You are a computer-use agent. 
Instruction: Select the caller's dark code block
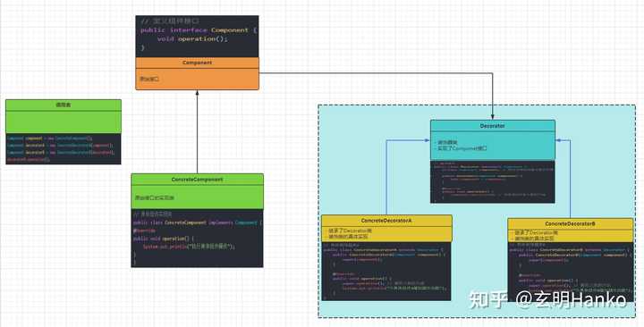pos(64,148)
